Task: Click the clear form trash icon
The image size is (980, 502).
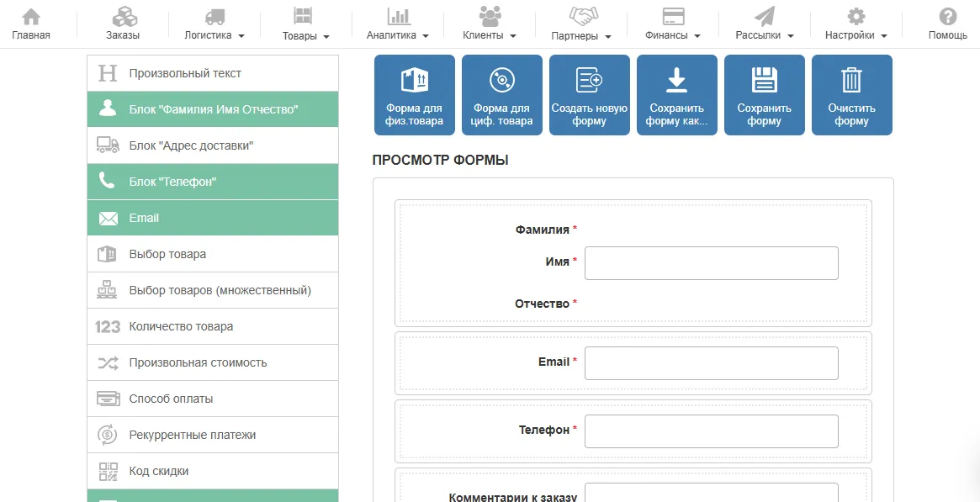Action: (852, 81)
